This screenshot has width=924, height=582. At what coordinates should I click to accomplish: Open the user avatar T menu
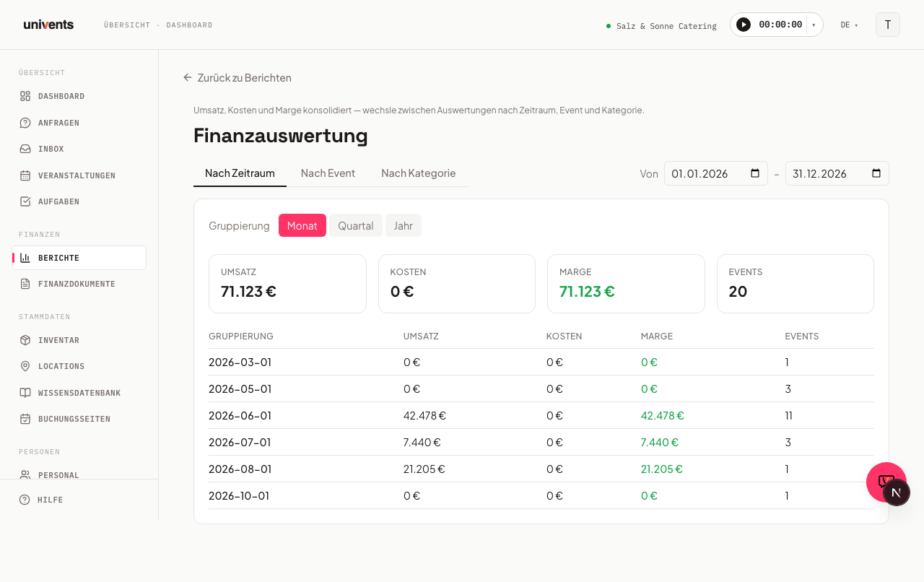coord(888,25)
